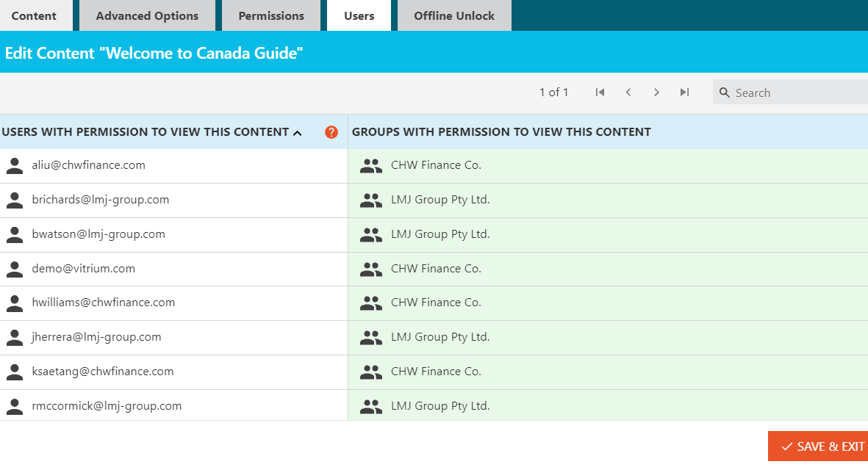Select user brichards@lmj-group.com
This screenshot has width=868, height=467.
click(x=101, y=200)
